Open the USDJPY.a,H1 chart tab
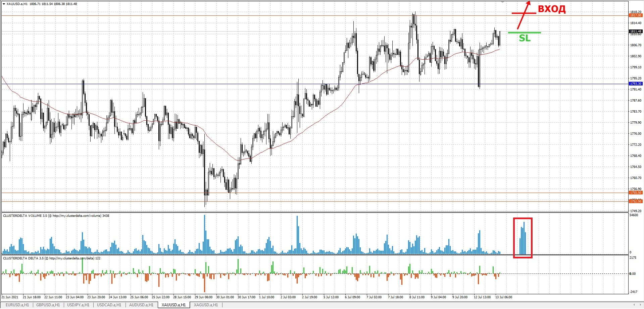The height and width of the screenshot is (309, 644). (x=78, y=305)
